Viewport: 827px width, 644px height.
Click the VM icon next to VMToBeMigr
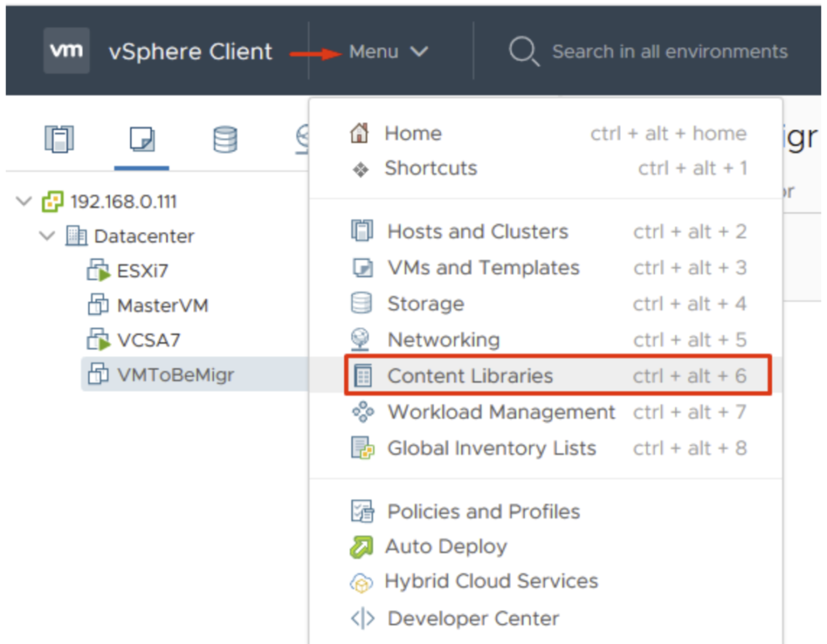coord(98,374)
